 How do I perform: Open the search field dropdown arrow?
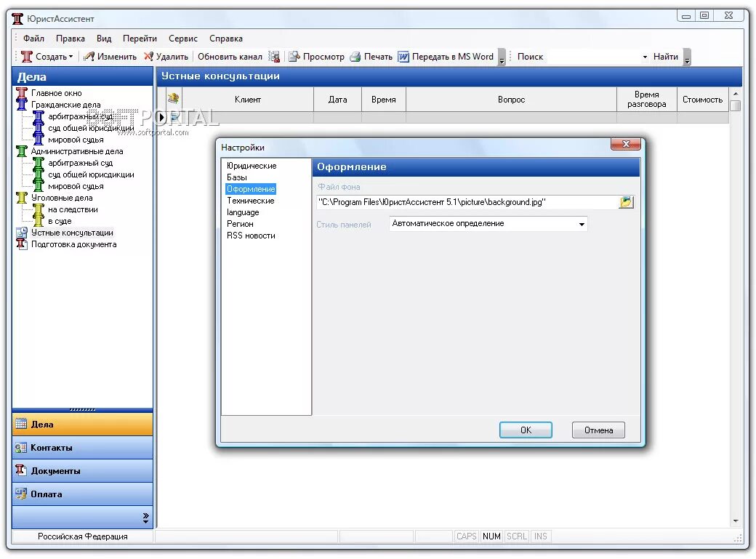click(x=645, y=57)
